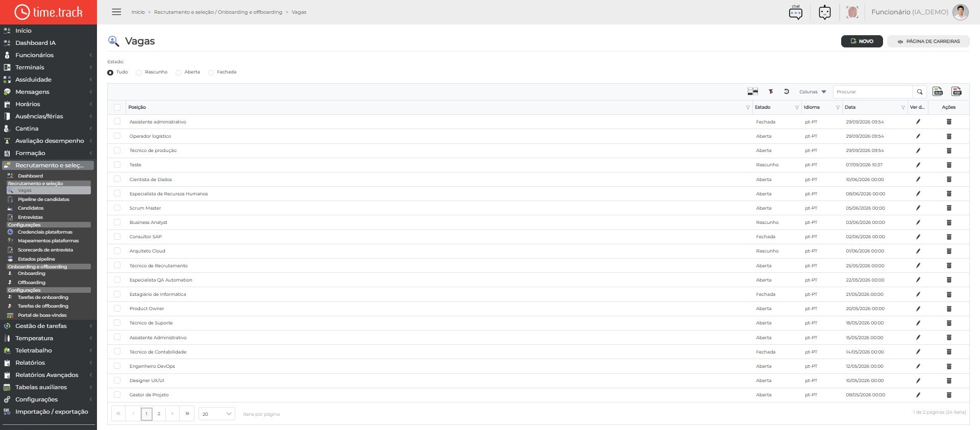
Task: Toggle the hamburger menu icon
Action: pyautogui.click(x=116, y=12)
